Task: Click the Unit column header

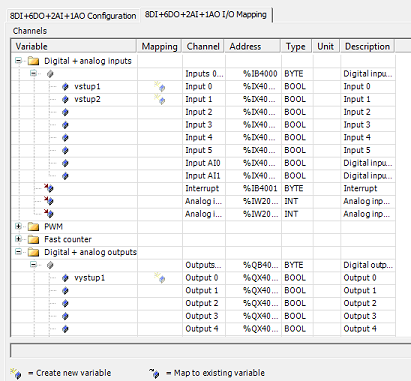Action: pyautogui.click(x=326, y=46)
